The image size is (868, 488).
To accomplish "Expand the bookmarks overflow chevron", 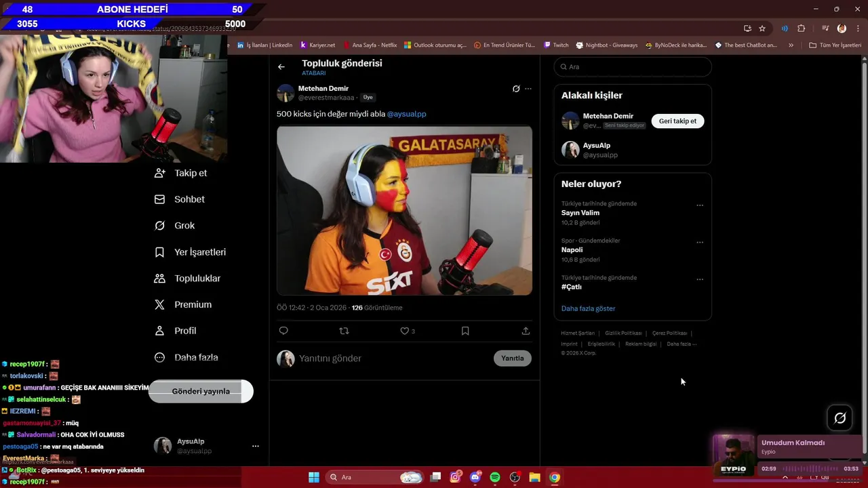I will (x=791, y=45).
